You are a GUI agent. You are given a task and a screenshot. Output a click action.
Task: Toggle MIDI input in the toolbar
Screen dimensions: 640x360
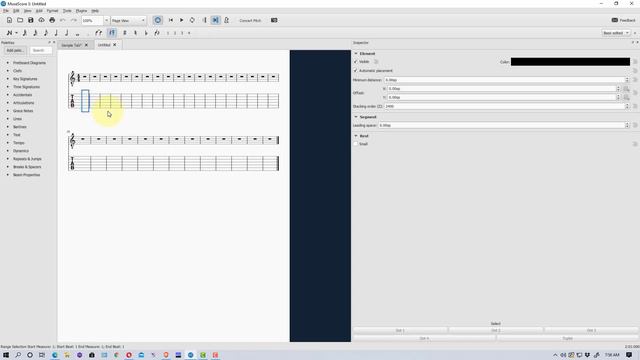click(x=158, y=20)
